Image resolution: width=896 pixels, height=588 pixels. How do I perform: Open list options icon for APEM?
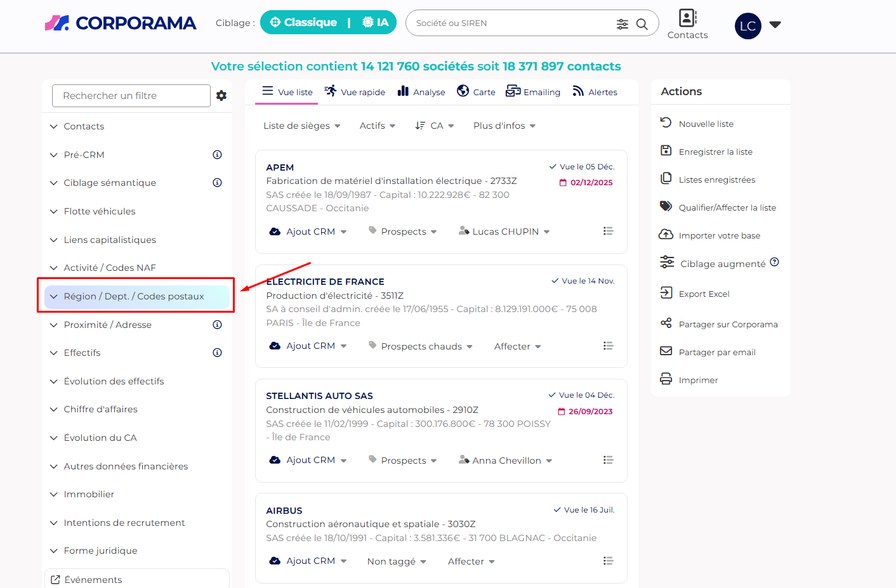click(x=608, y=232)
